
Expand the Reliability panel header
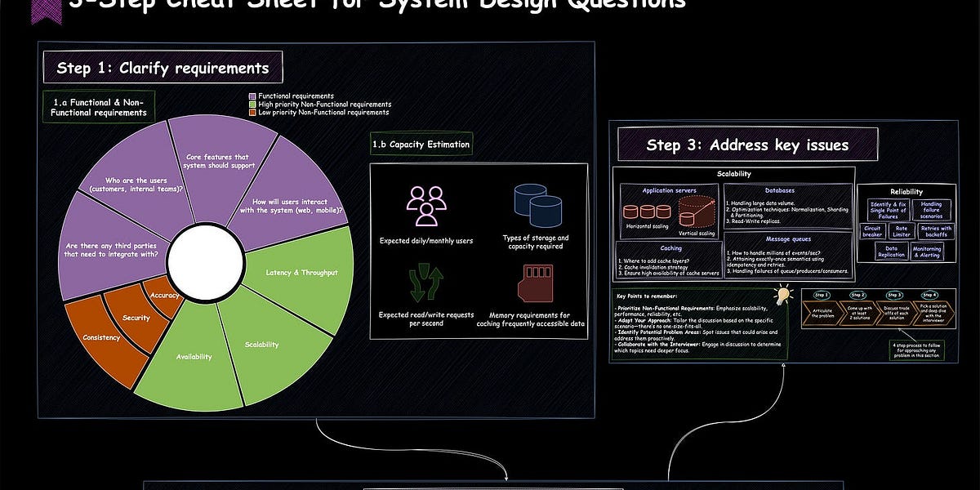905,191
